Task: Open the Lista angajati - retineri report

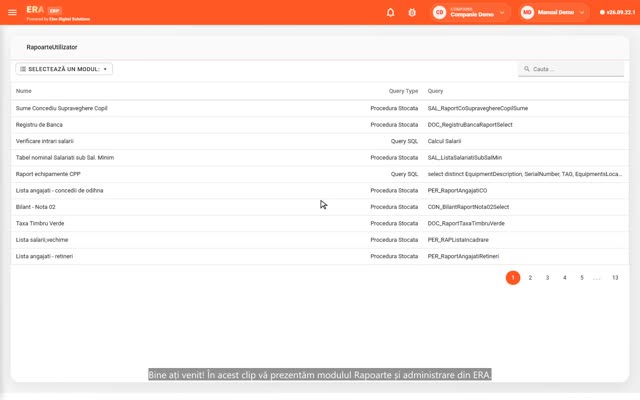Action: point(44,256)
